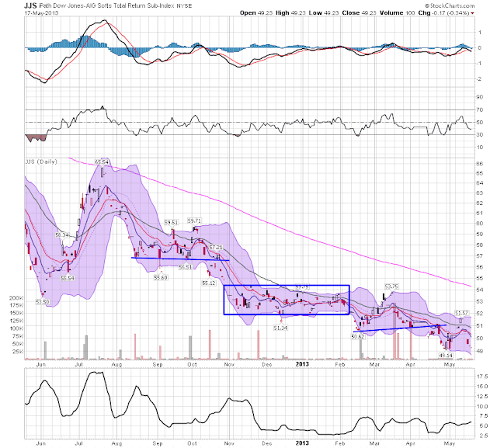The width and height of the screenshot is (497, 448).
Task: Click the -1 tick on the MACD axis
Action: coord(480,64)
